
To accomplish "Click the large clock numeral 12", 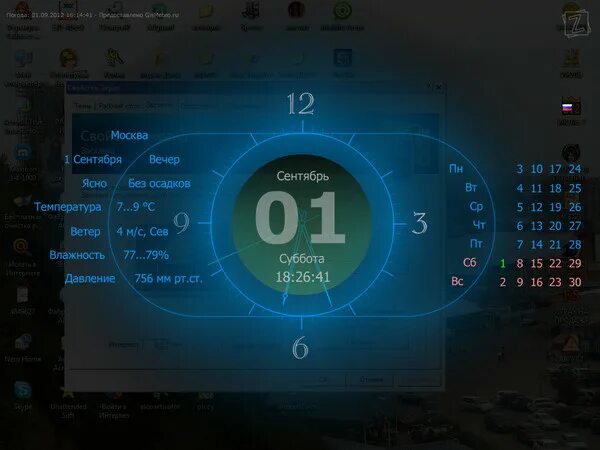I will click(x=301, y=104).
